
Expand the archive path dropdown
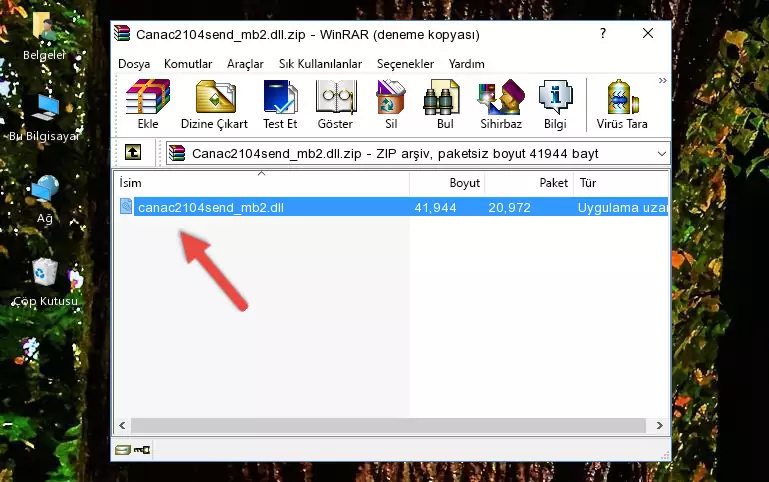click(x=662, y=153)
